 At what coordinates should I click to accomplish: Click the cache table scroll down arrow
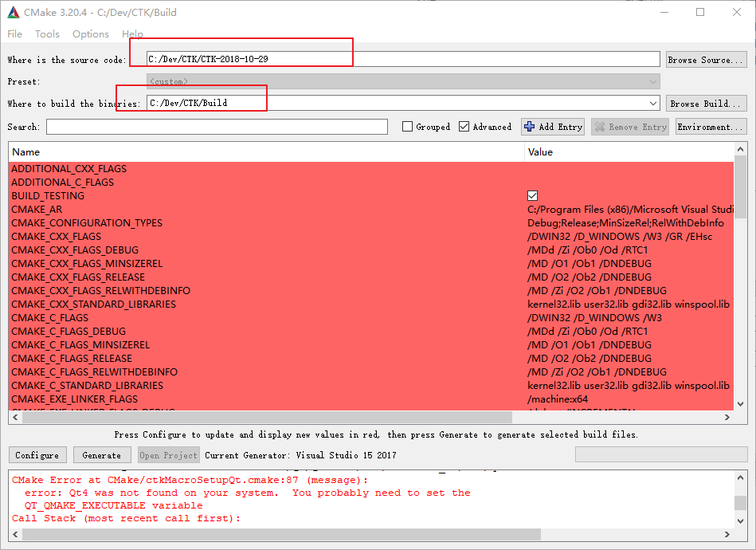pyautogui.click(x=741, y=404)
